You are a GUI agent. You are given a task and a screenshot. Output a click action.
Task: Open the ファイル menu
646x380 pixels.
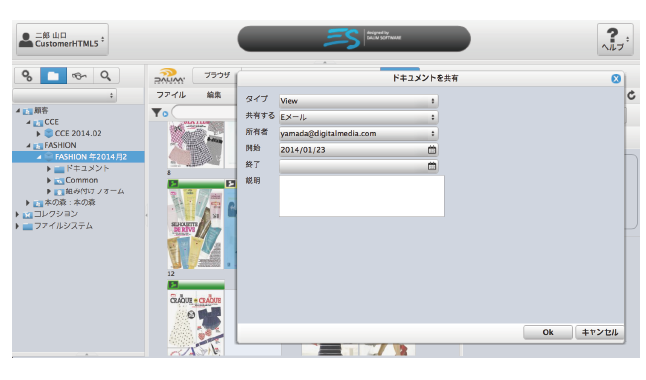click(171, 95)
